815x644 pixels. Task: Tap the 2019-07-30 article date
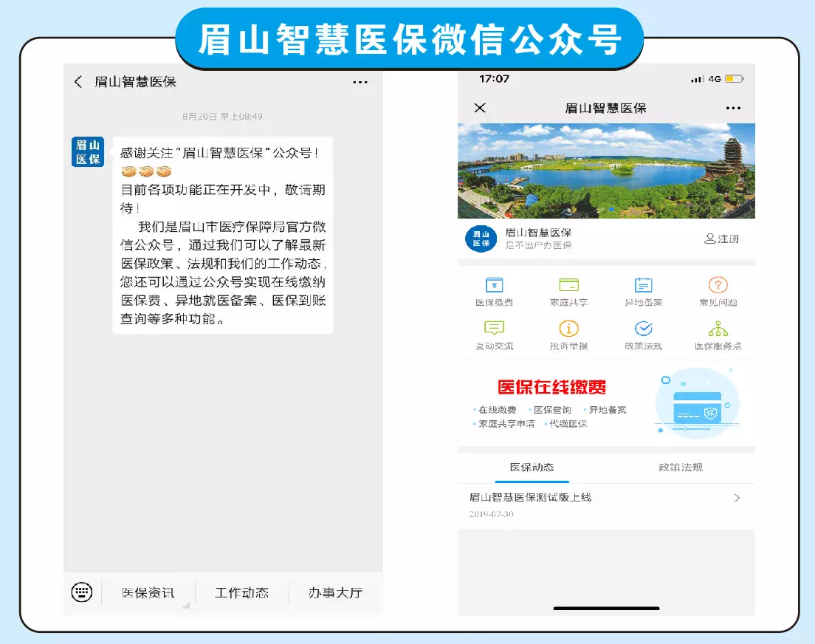point(491,514)
